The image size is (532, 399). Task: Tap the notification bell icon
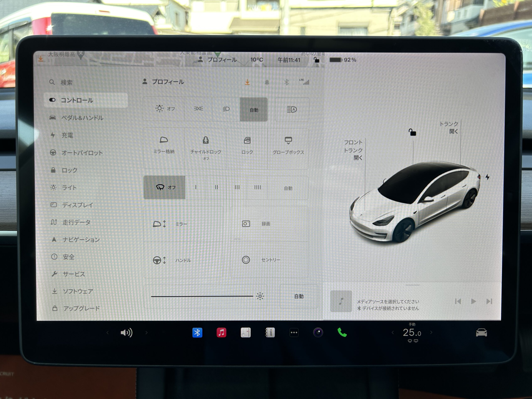point(267,83)
